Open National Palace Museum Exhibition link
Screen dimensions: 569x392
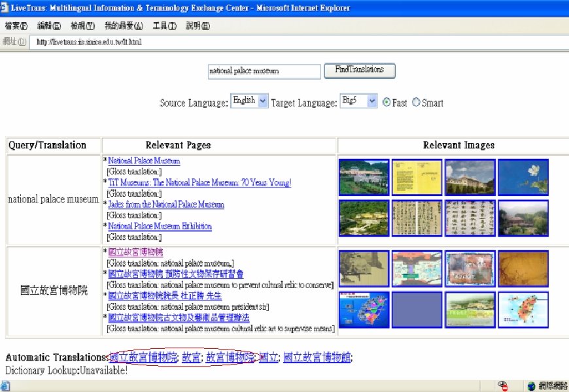pyautogui.click(x=160, y=226)
